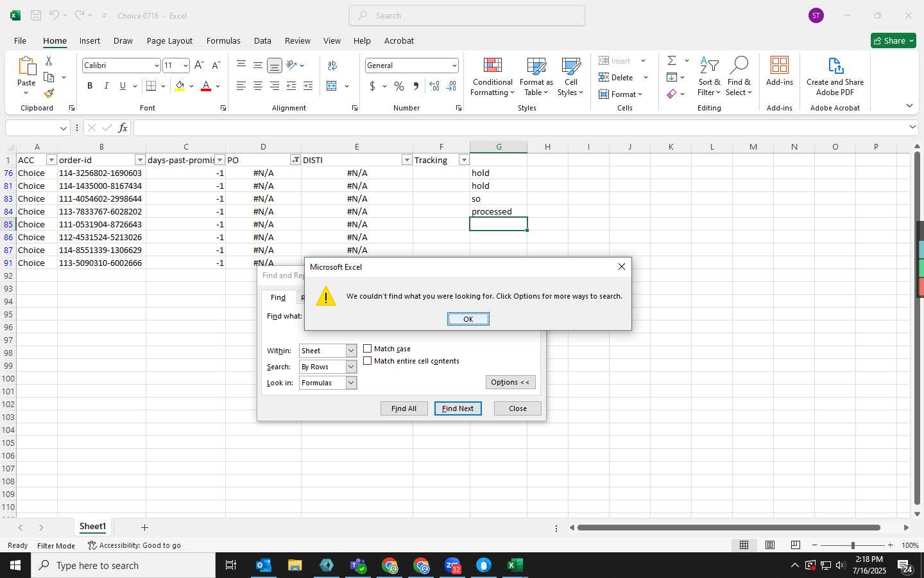
Task: Center align text horizontally
Action: coord(257,86)
